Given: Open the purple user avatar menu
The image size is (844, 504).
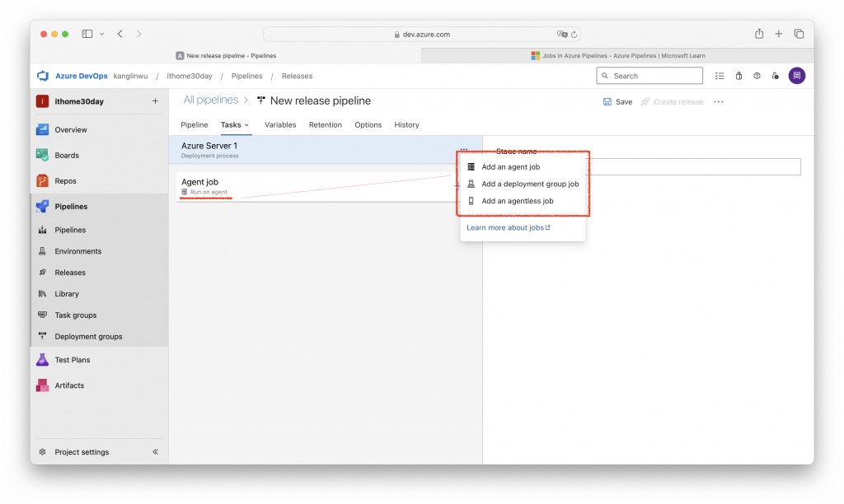Looking at the screenshot, I should (797, 76).
